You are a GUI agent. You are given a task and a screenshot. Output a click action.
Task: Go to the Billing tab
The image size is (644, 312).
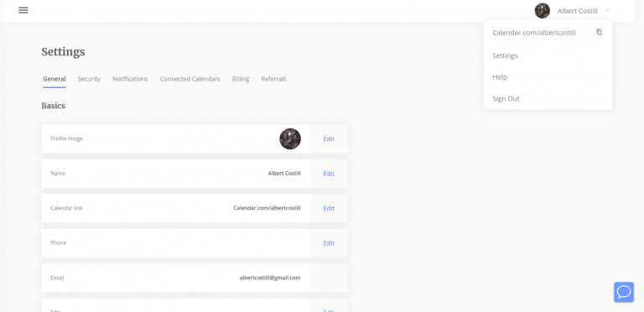point(241,79)
